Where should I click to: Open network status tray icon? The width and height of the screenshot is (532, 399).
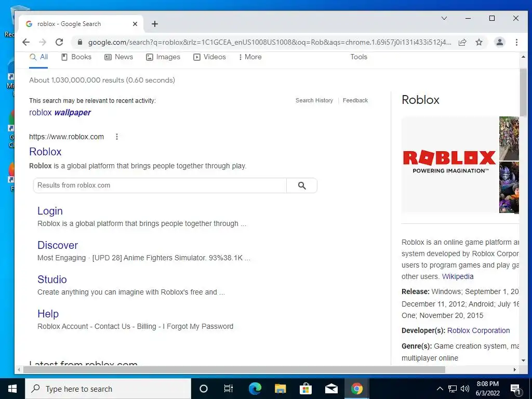tap(453, 389)
